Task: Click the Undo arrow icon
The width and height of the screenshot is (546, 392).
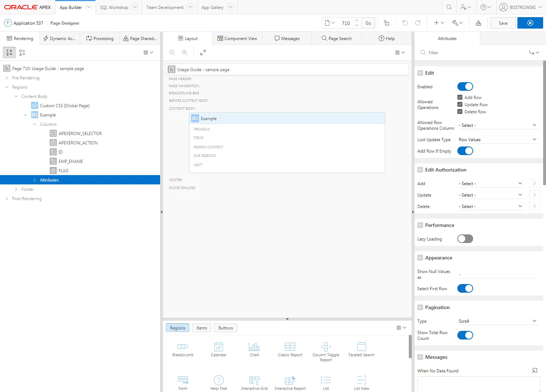Action: click(405, 23)
